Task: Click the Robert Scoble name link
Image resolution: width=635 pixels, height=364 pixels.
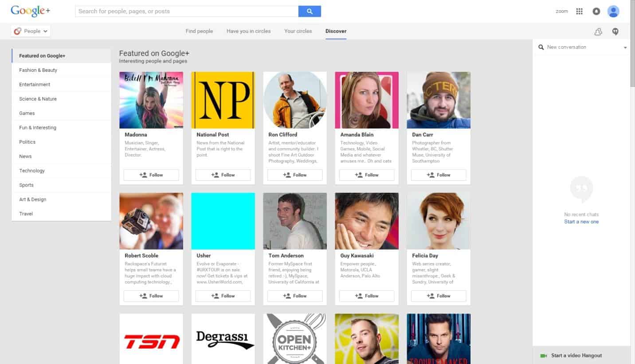Action: point(141,256)
